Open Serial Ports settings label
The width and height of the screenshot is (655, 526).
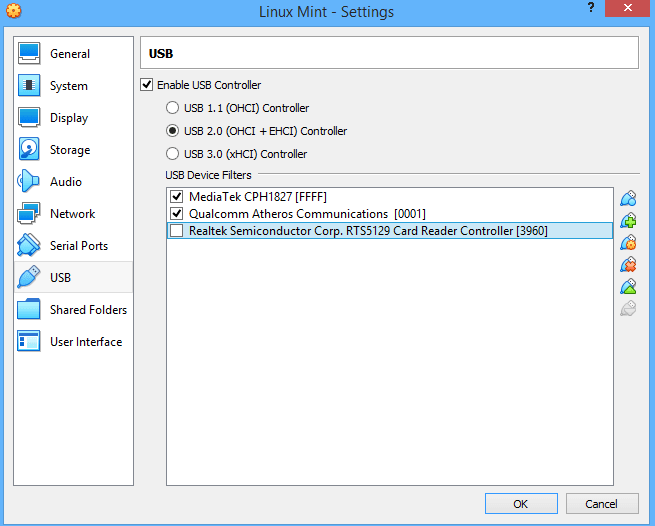(x=79, y=246)
